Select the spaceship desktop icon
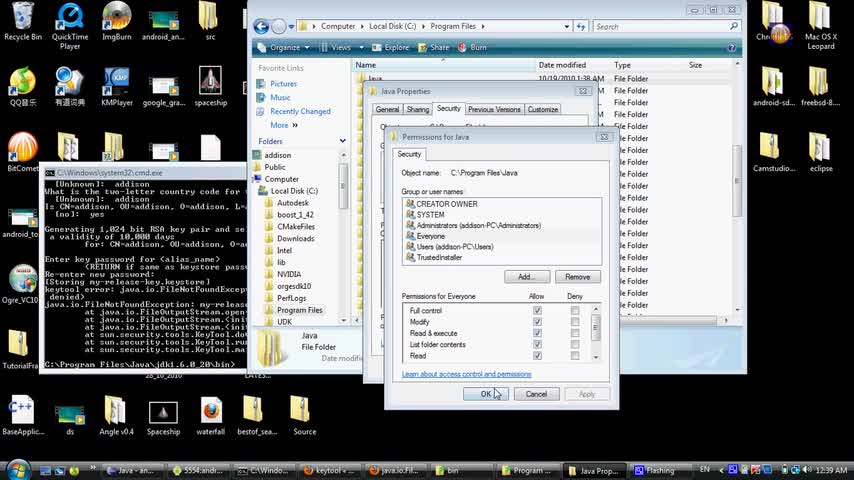This screenshot has height=480, width=854. (x=210, y=86)
